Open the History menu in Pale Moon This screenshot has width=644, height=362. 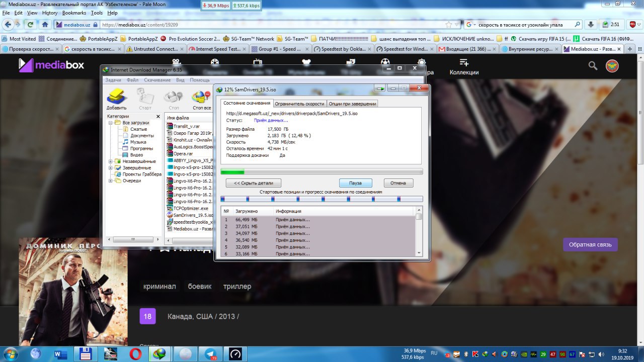(50, 13)
